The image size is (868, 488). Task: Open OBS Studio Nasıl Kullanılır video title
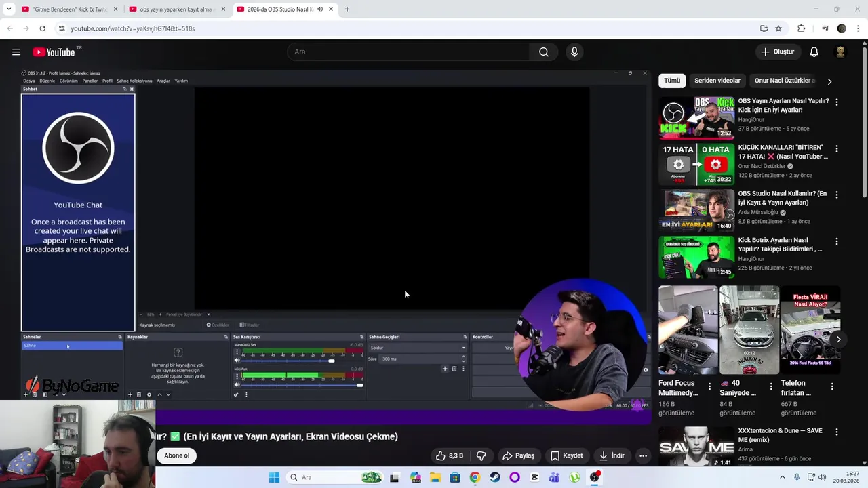[783, 198]
